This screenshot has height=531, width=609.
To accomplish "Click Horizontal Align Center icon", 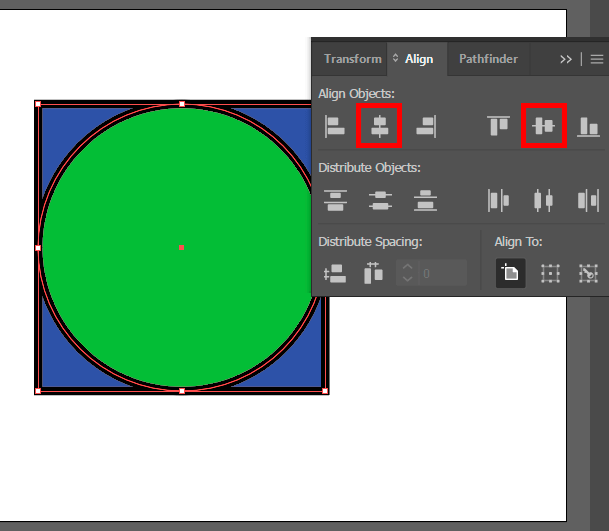I will click(379, 126).
